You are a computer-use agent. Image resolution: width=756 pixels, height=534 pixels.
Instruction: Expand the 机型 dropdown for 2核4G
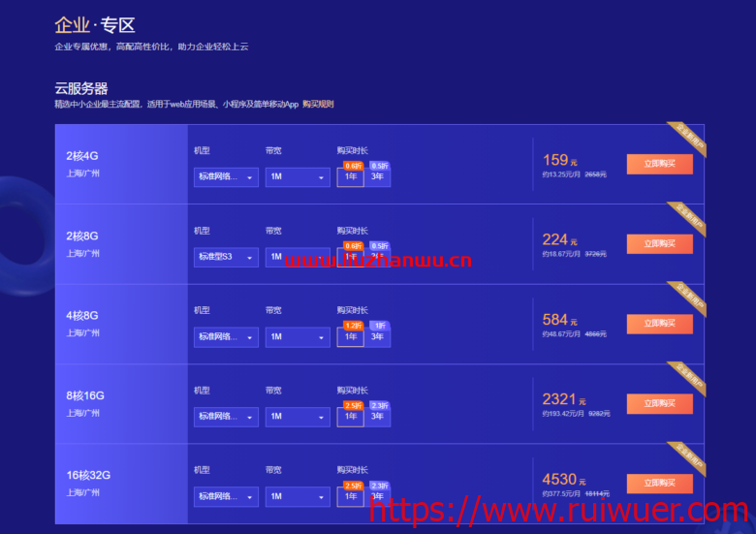[x=226, y=177]
